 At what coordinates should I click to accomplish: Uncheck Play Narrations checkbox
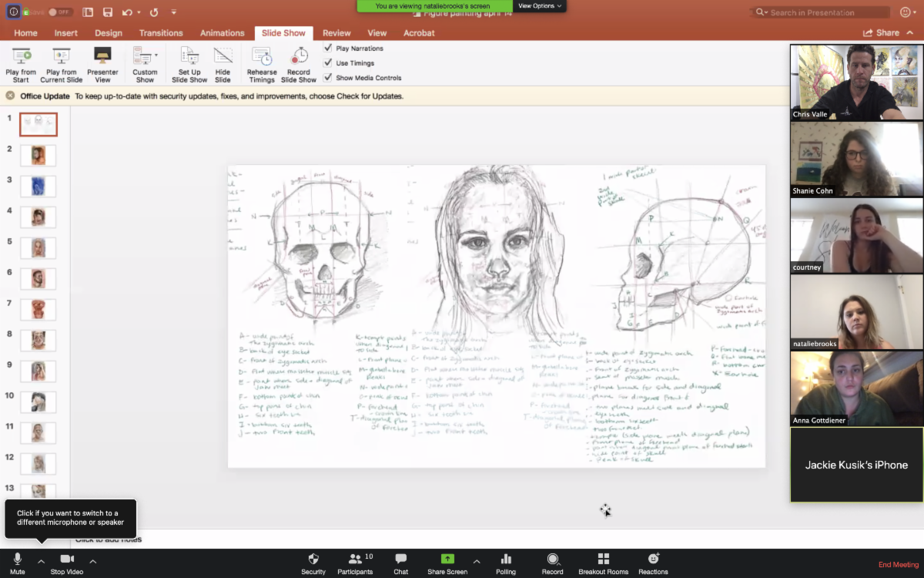[x=328, y=48]
